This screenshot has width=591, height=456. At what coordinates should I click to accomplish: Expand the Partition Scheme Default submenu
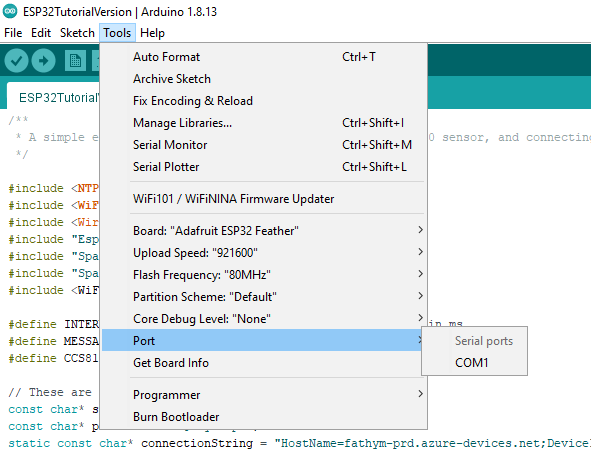[264, 297]
